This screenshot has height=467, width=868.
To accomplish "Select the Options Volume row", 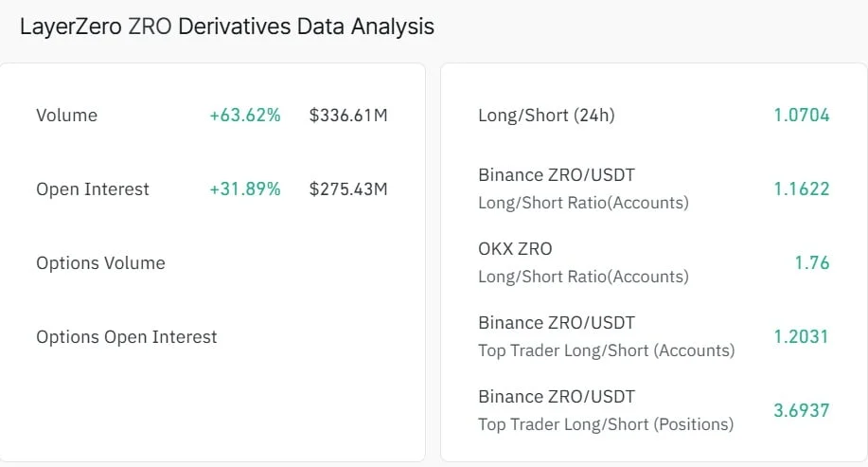I will [x=212, y=263].
